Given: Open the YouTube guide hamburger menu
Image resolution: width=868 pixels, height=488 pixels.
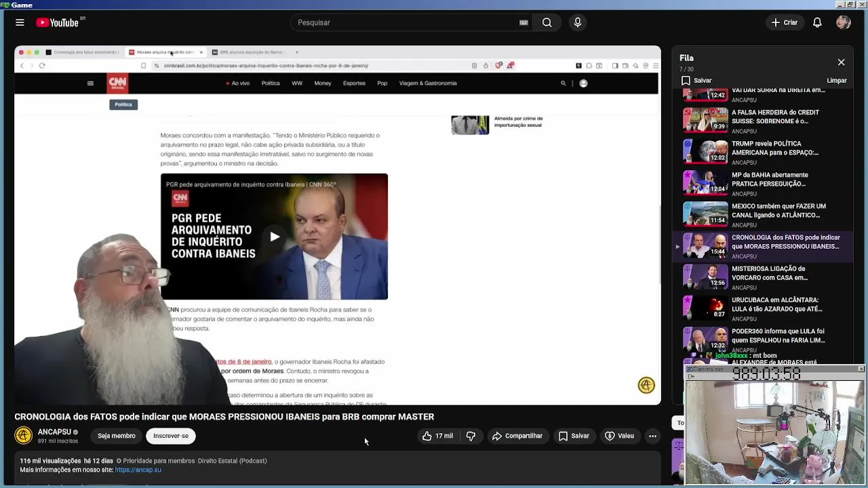Looking at the screenshot, I should point(20,22).
